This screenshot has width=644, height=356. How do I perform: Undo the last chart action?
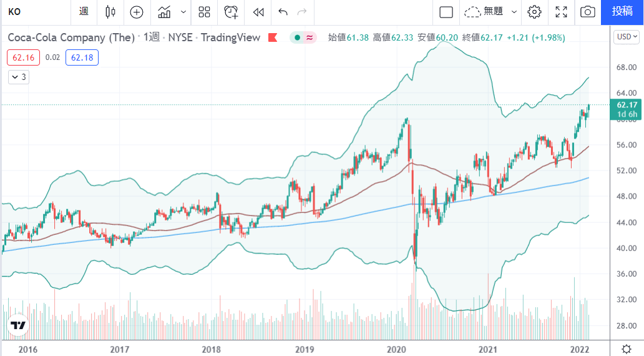point(283,12)
